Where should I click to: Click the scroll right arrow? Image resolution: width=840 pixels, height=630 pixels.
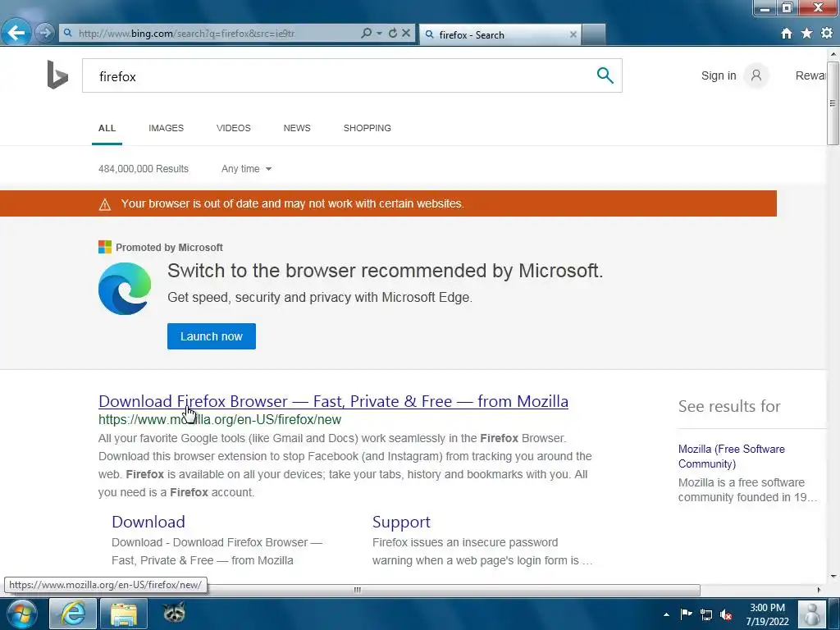(x=819, y=590)
